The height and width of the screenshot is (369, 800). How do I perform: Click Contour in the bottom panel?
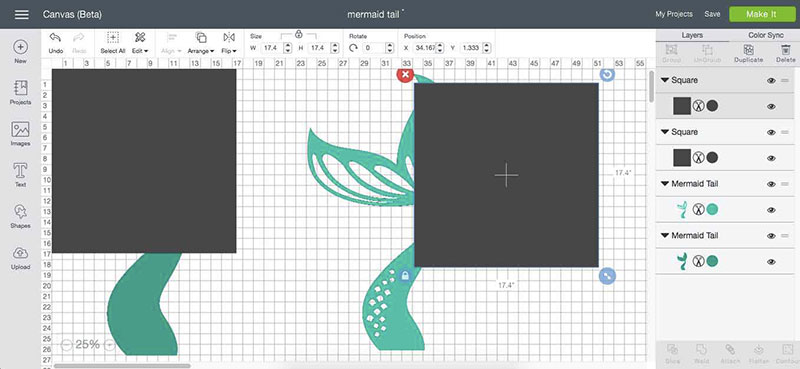(x=787, y=353)
